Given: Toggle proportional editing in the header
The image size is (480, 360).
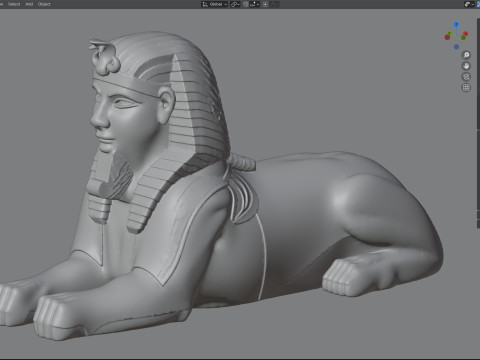Looking at the screenshot, I should [265, 4].
